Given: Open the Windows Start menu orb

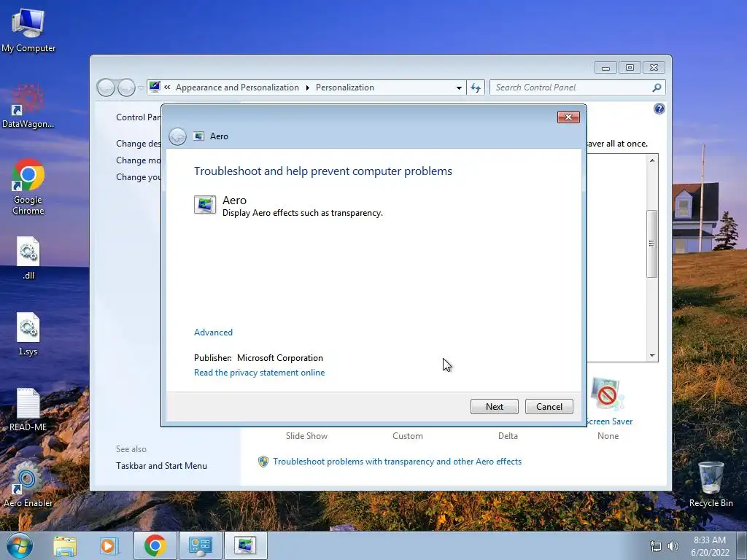Looking at the screenshot, I should point(19,545).
